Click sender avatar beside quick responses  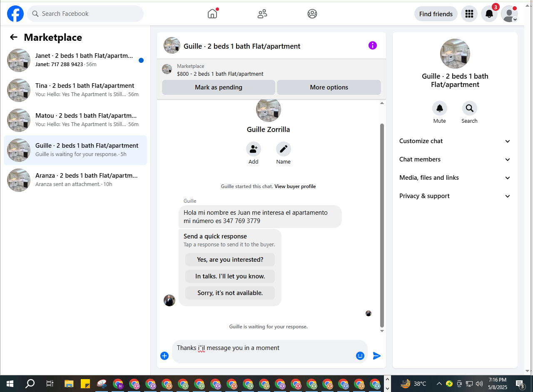[x=169, y=300]
